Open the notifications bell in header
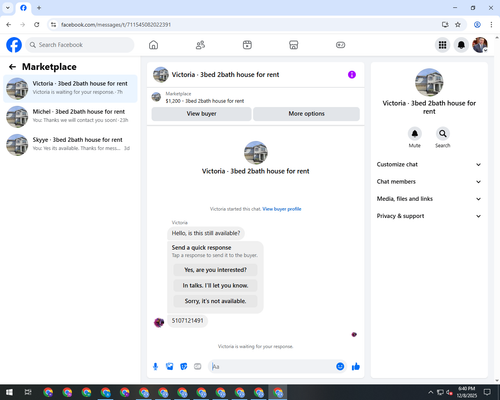 (x=461, y=45)
